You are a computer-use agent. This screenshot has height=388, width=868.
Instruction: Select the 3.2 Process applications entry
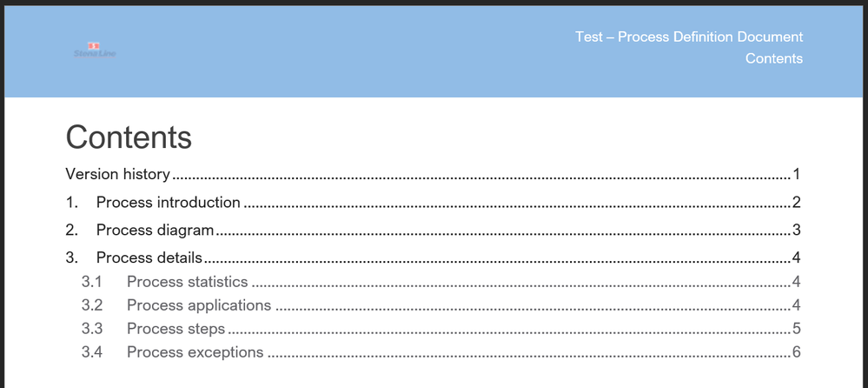[x=441, y=304]
